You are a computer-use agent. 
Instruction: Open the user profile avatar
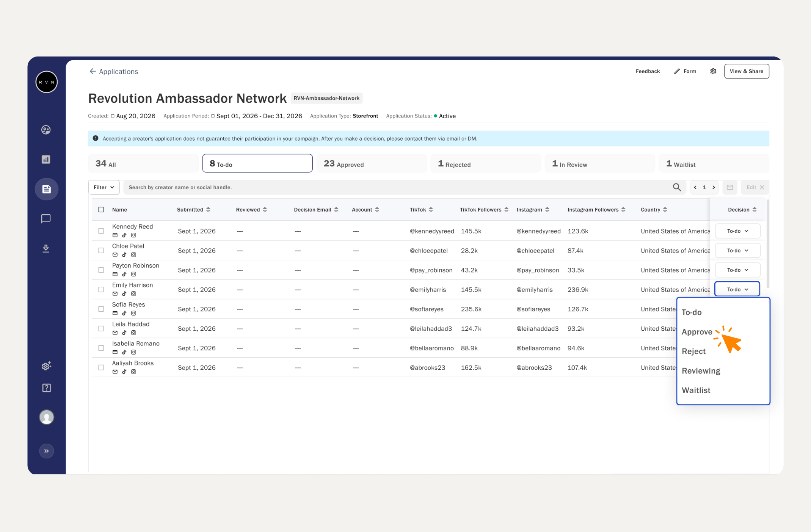click(47, 417)
